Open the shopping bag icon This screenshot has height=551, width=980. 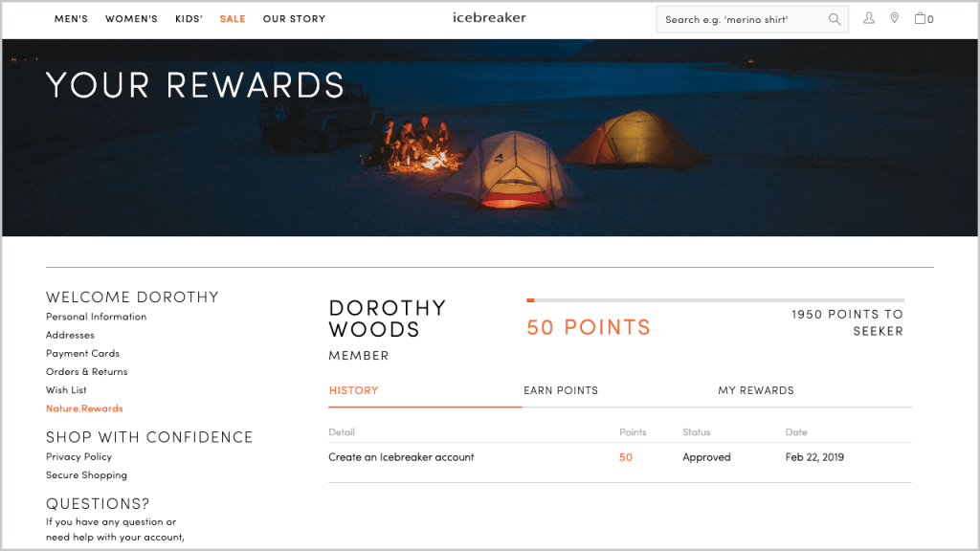(x=924, y=18)
